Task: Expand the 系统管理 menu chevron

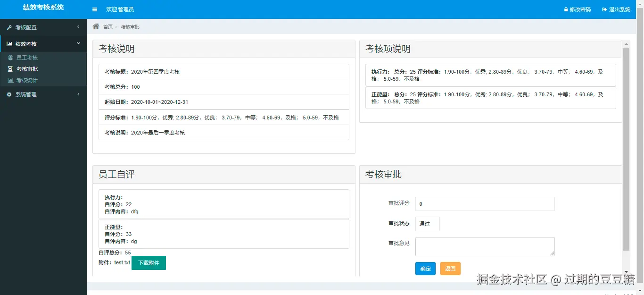Action: coord(78,94)
